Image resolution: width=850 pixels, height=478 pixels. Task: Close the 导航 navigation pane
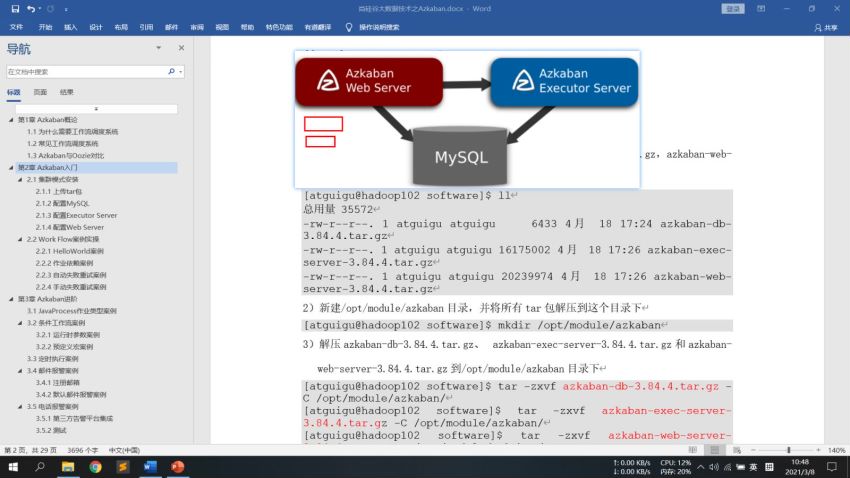pyautogui.click(x=181, y=48)
